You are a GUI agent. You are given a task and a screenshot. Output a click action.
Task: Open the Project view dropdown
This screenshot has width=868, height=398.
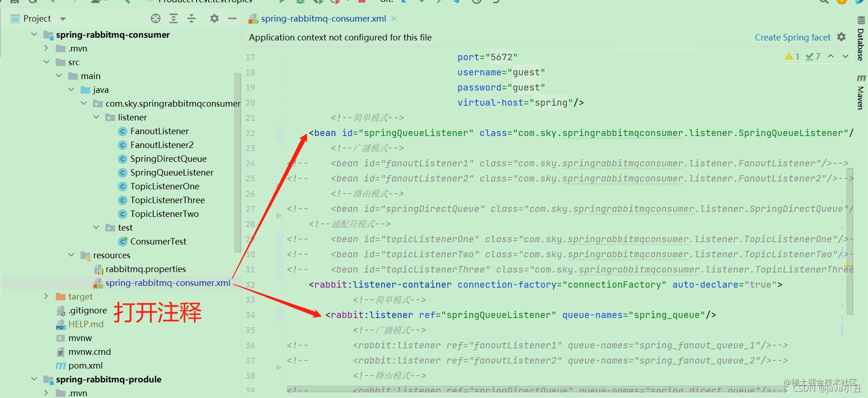pos(63,19)
